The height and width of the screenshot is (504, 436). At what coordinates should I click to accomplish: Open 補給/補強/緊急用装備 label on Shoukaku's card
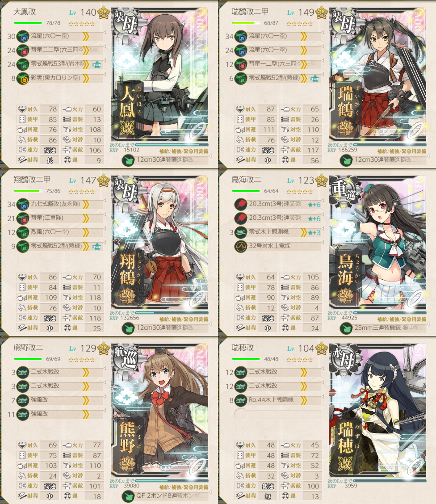184,319
